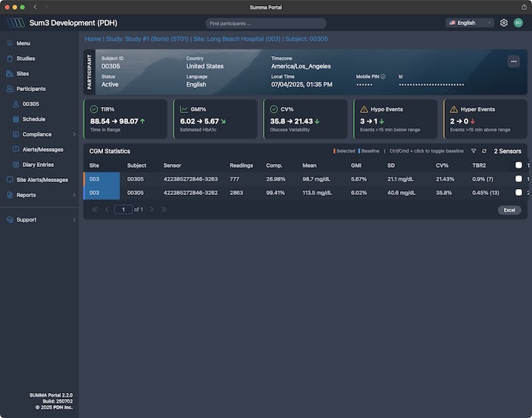Go to the last page of results
This screenshot has height=418, width=532.
tap(164, 209)
